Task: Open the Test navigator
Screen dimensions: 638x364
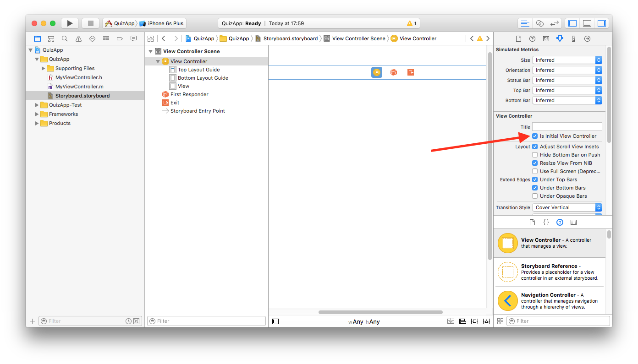Action: [92, 38]
